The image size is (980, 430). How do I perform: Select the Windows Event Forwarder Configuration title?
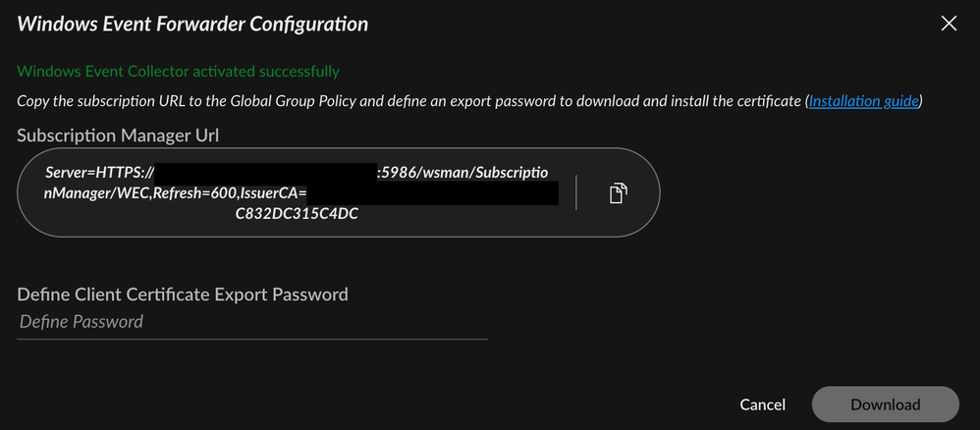pos(192,24)
